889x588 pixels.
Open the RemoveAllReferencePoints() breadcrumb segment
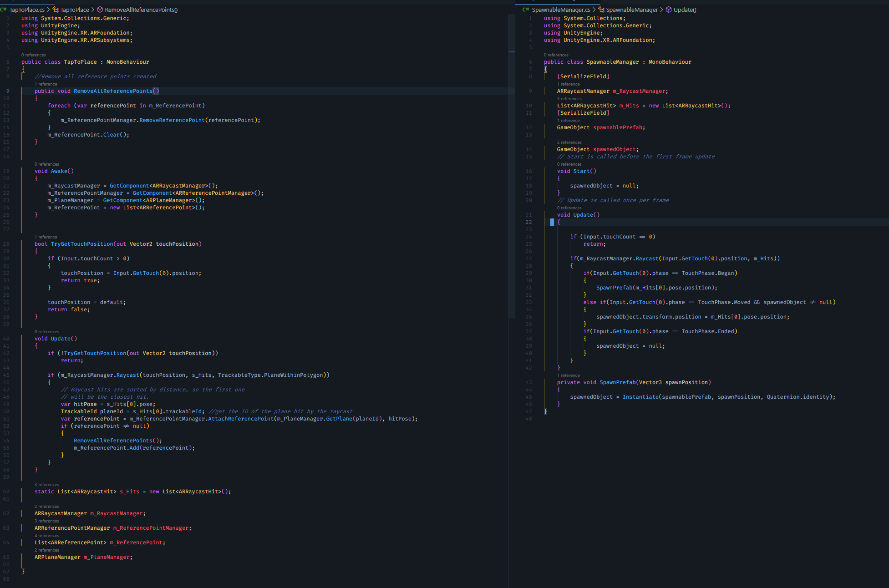[141, 10]
